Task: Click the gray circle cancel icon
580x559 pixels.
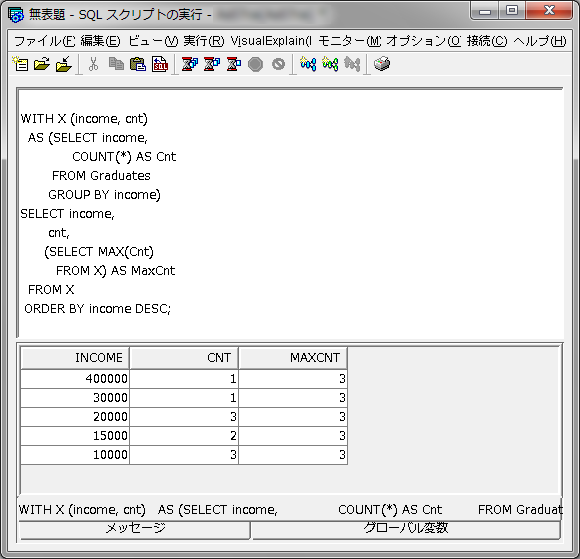Action: (x=278, y=64)
